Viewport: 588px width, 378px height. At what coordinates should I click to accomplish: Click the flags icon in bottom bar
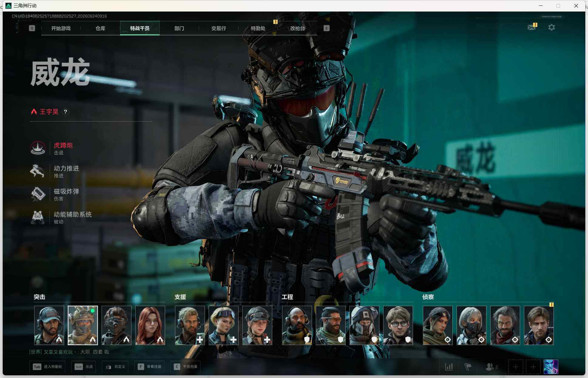(468, 367)
